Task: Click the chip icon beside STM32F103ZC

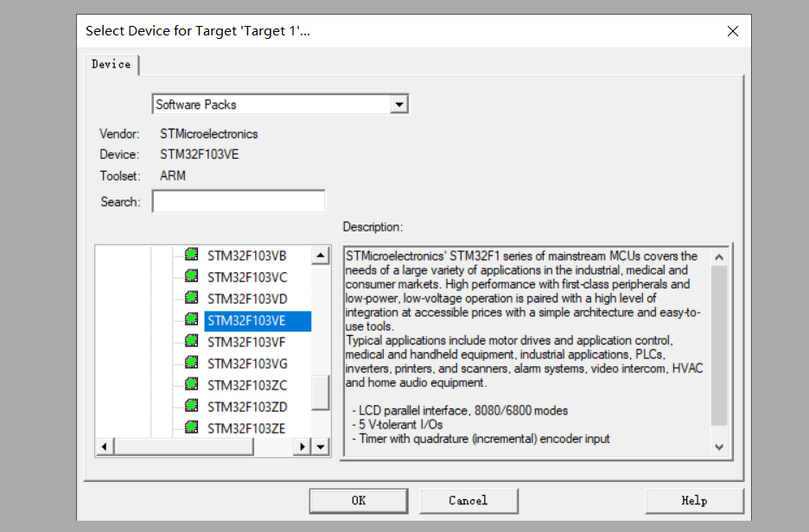Action: pos(191,384)
